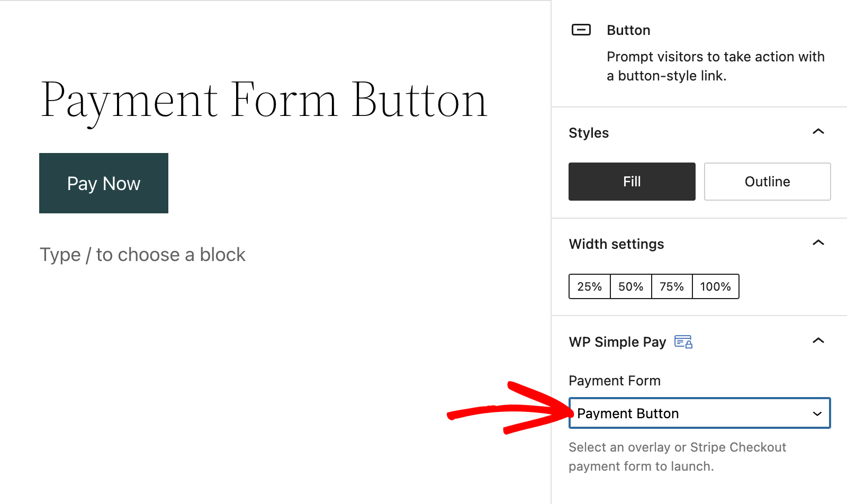Select the Fill button style
Screen dimensions: 847x504
[632, 182]
